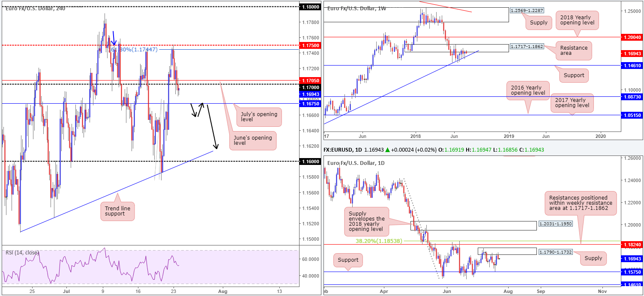Click the '38.20%(1.18538)' Fibonacci label

380,241
